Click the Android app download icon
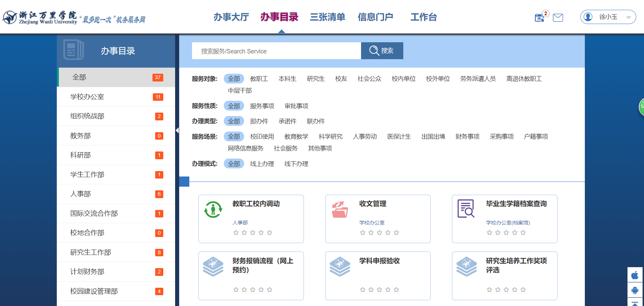The width and height of the screenshot is (644, 306). (635, 290)
